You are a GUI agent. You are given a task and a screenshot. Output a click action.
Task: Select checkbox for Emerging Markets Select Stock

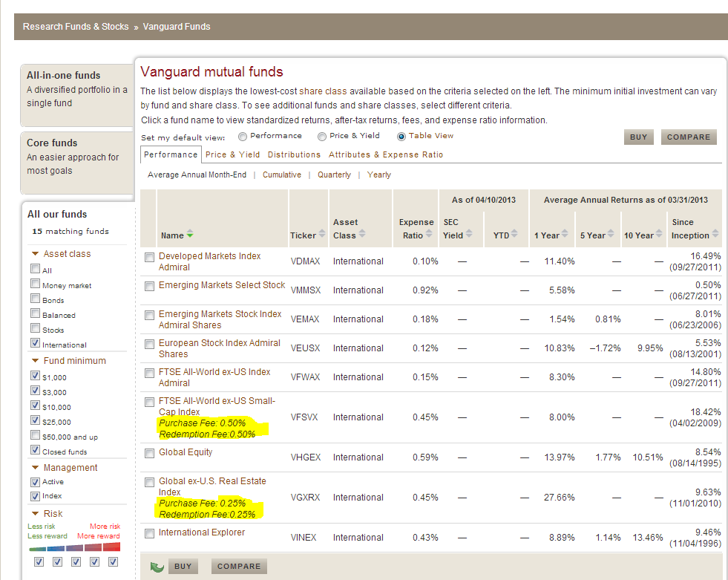(149, 286)
